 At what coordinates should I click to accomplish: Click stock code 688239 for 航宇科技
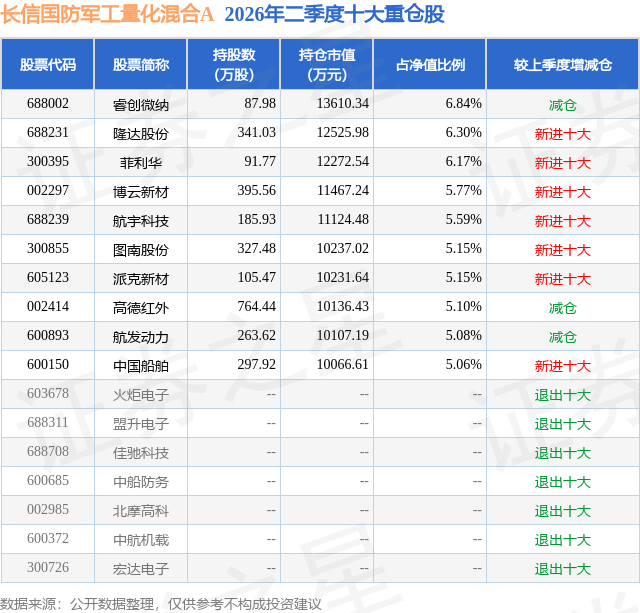(x=48, y=220)
